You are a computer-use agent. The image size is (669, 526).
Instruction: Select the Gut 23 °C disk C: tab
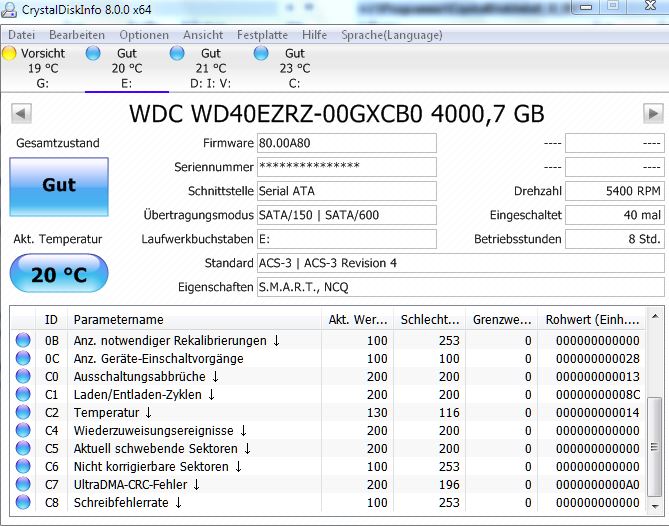pyautogui.click(x=294, y=68)
